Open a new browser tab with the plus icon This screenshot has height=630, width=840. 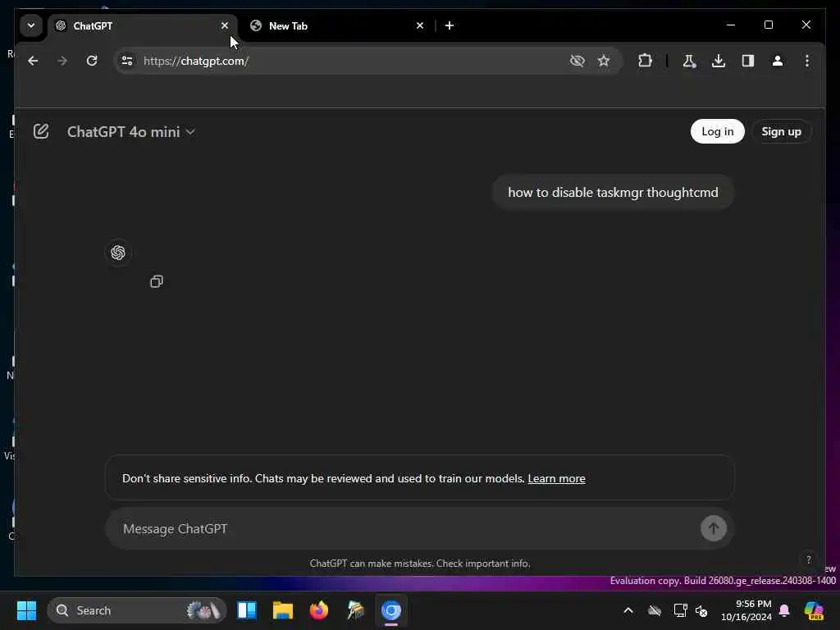(450, 25)
